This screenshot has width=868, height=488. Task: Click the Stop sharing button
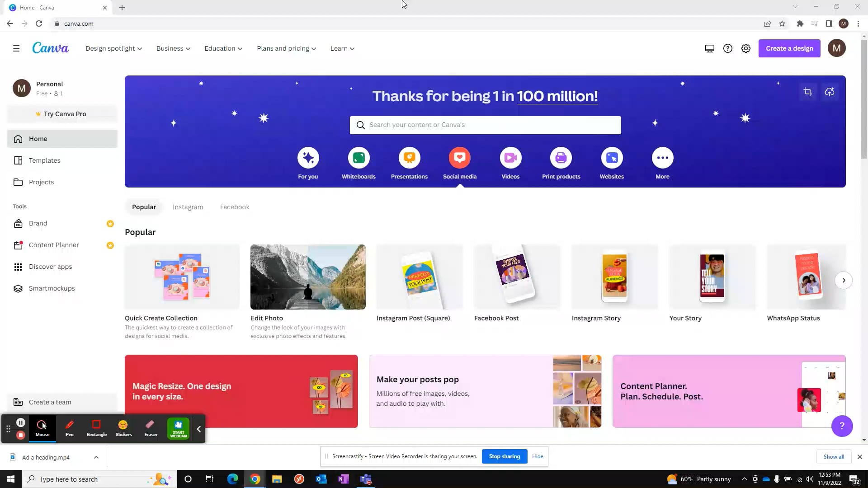(505, 456)
